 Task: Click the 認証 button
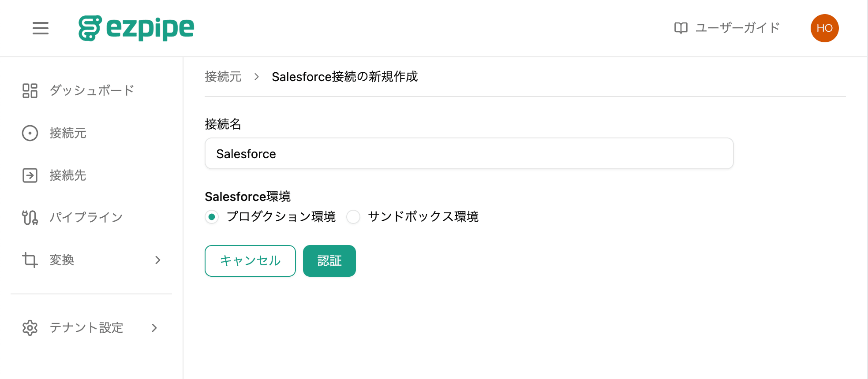pyautogui.click(x=329, y=261)
